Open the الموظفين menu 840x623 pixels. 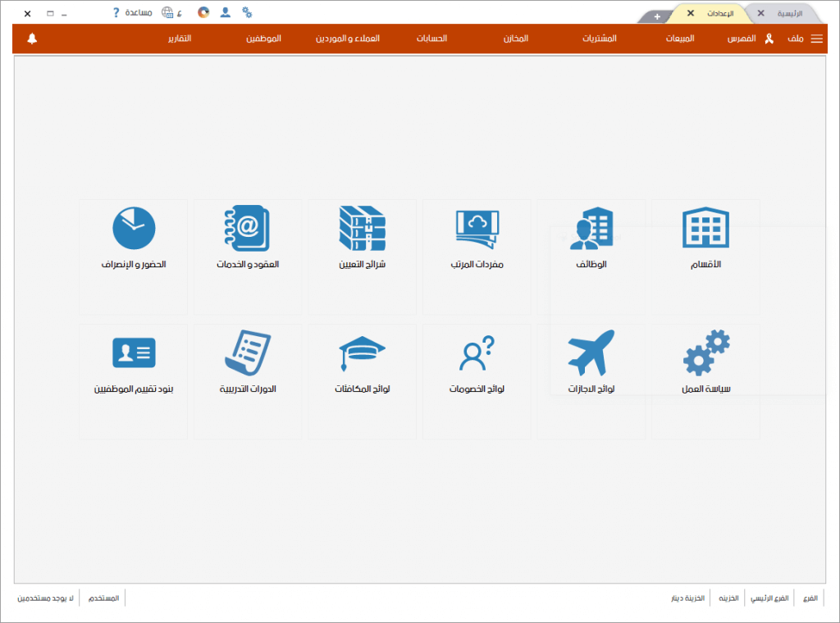263,39
